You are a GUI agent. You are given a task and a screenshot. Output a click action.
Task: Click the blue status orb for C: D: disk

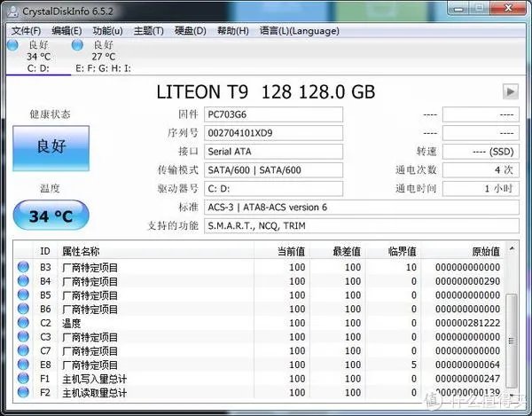click(12, 44)
